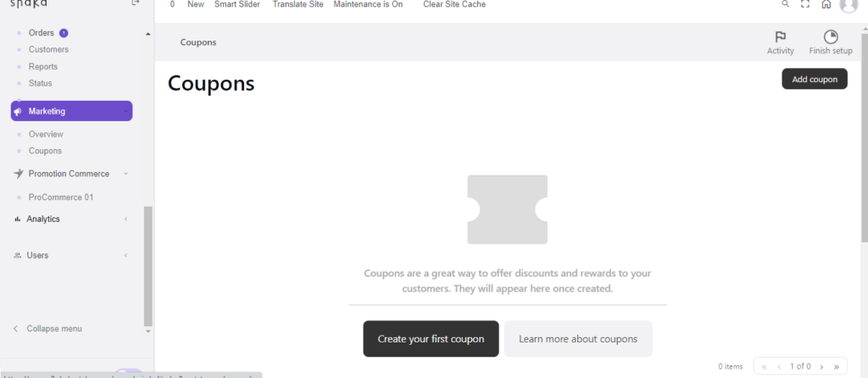The width and height of the screenshot is (868, 378).
Task: Expand the Users menu section
Action: [x=125, y=256]
